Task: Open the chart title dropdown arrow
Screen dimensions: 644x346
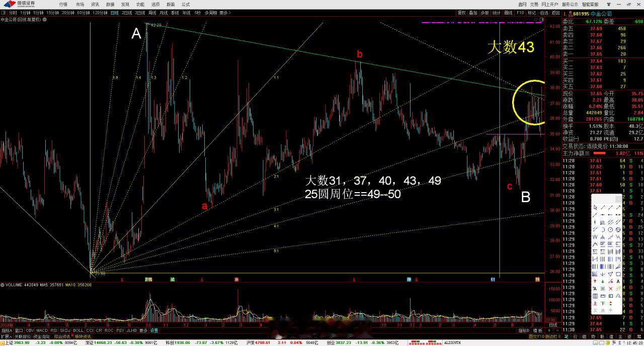Action: pyautogui.click(x=45, y=20)
